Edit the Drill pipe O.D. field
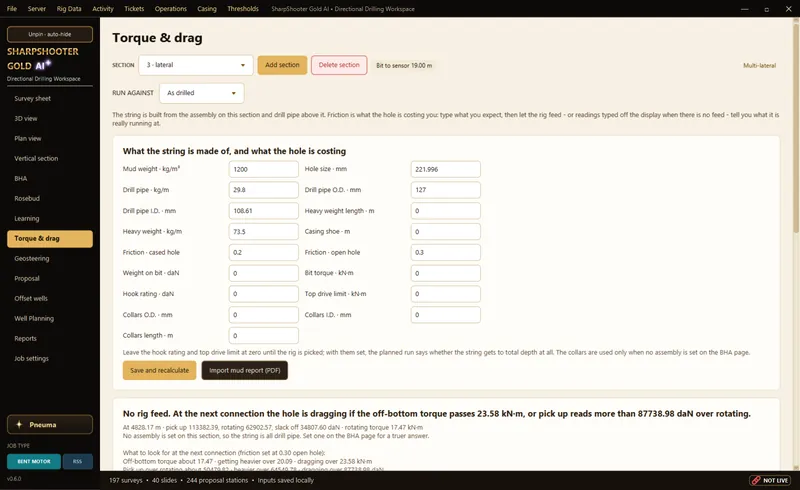 click(x=445, y=190)
